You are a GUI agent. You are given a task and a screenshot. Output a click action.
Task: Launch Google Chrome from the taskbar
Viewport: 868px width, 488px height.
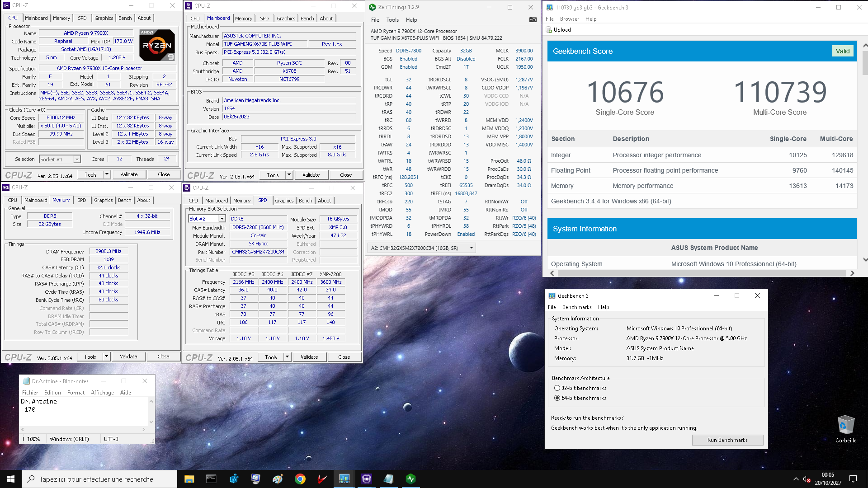300,479
